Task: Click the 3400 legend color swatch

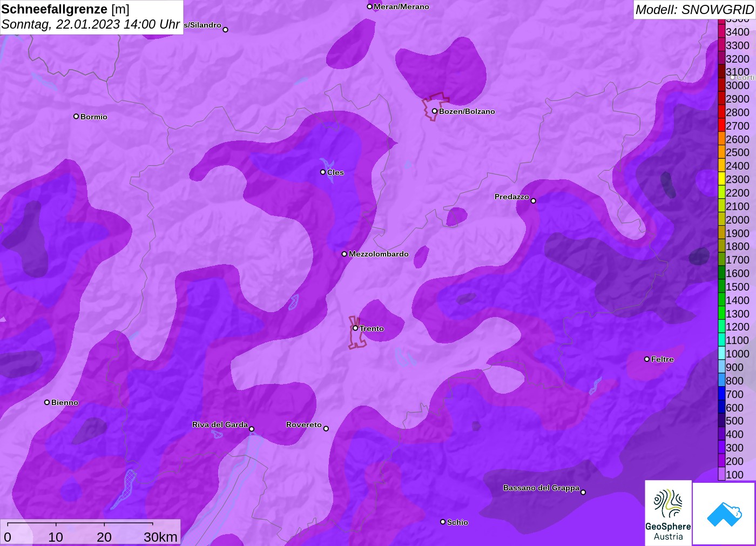Action: coord(721,31)
